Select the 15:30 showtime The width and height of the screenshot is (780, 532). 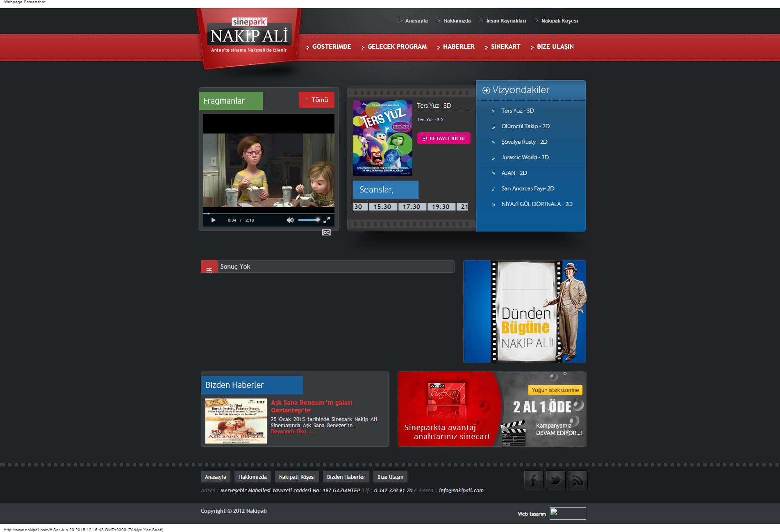pos(382,207)
